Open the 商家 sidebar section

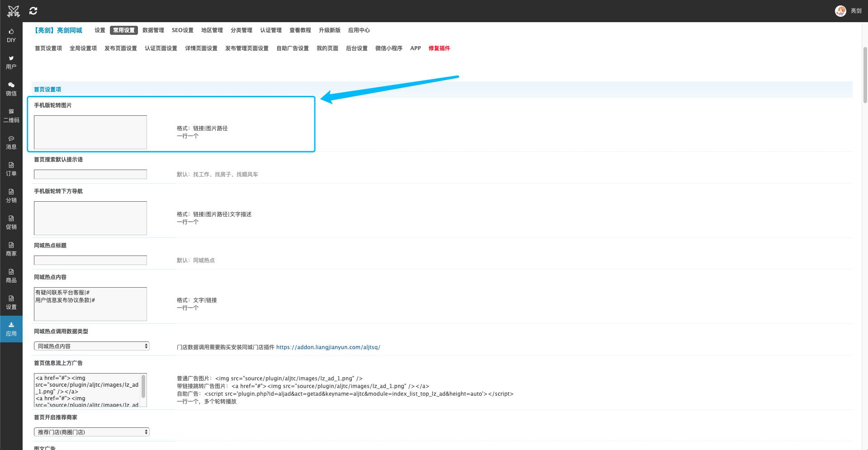(x=11, y=249)
